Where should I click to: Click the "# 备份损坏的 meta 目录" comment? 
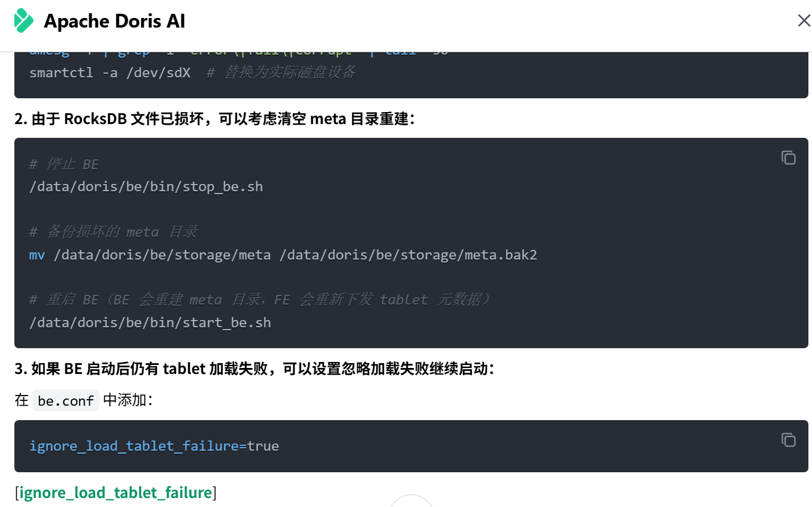click(x=113, y=232)
